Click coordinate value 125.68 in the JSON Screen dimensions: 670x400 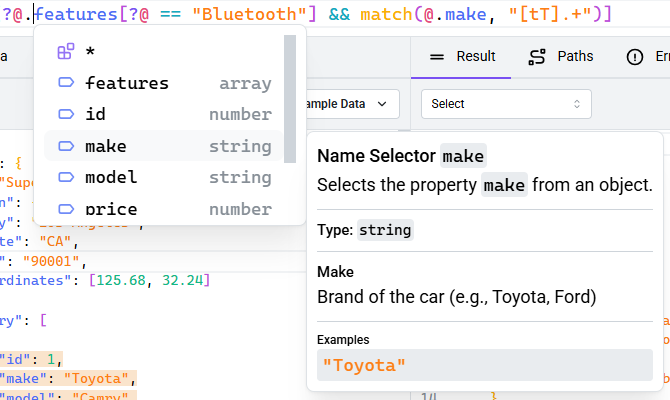coord(121,280)
